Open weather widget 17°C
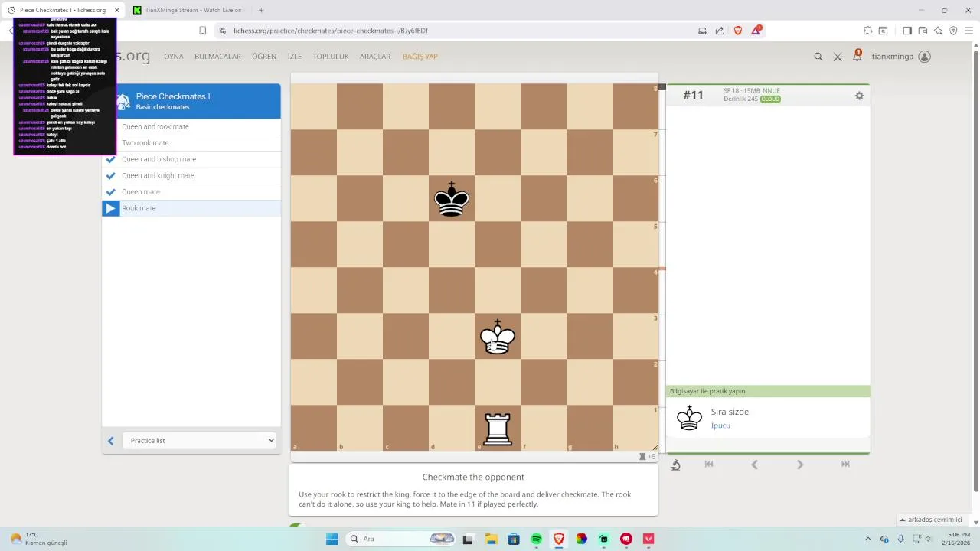980x551 pixels. click(x=40, y=539)
